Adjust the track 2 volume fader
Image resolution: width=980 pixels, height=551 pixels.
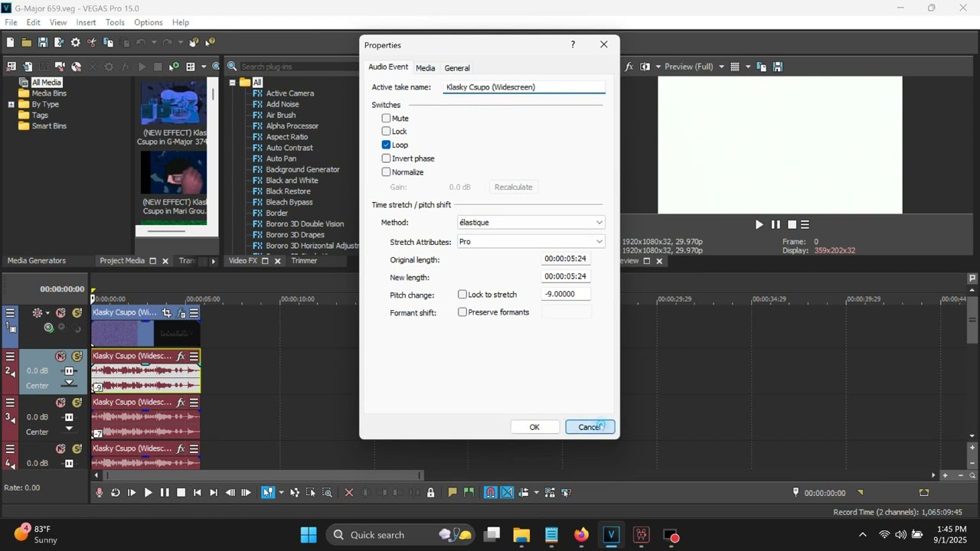(69, 371)
